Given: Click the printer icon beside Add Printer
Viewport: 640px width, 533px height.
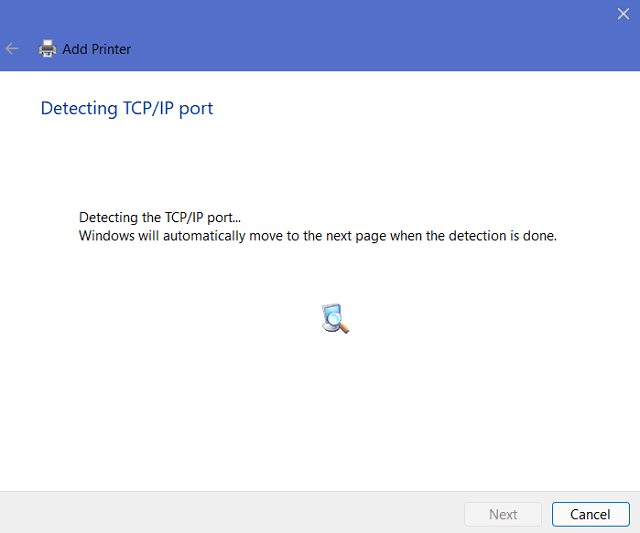Looking at the screenshot, I should (x=47, y=48).
